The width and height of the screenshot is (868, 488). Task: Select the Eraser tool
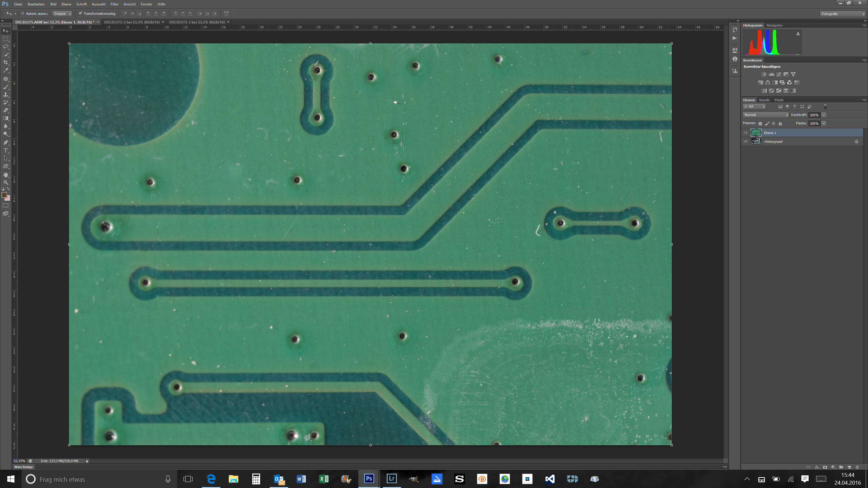tap(6, 111)
